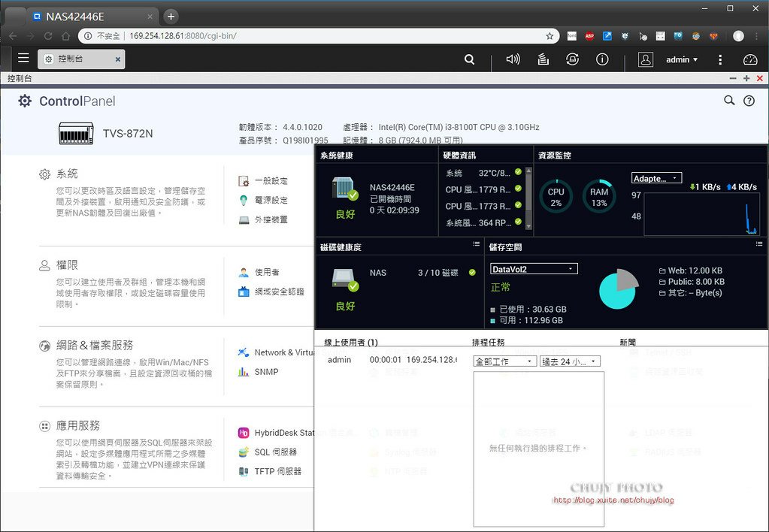Screen dimensions: 769x532
Task: Open 系統 (System) category
Action: tap(67, 174)
